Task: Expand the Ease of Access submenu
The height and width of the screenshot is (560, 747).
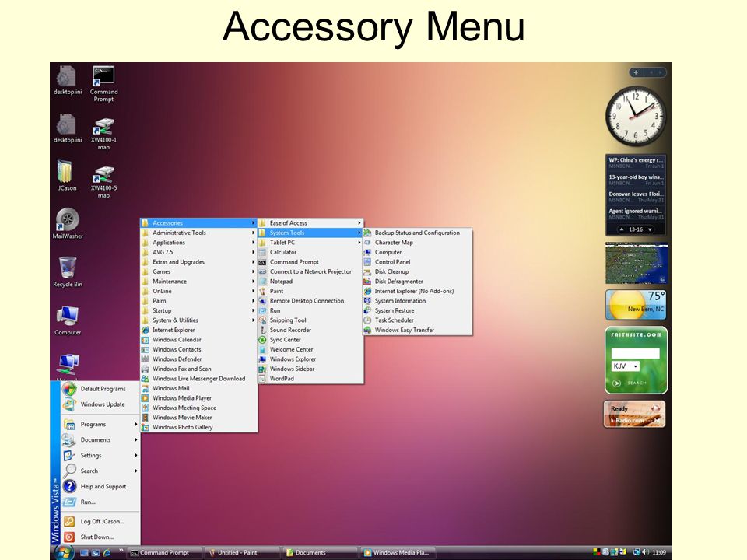Action: pyautogui.click(x=310, y=223)
